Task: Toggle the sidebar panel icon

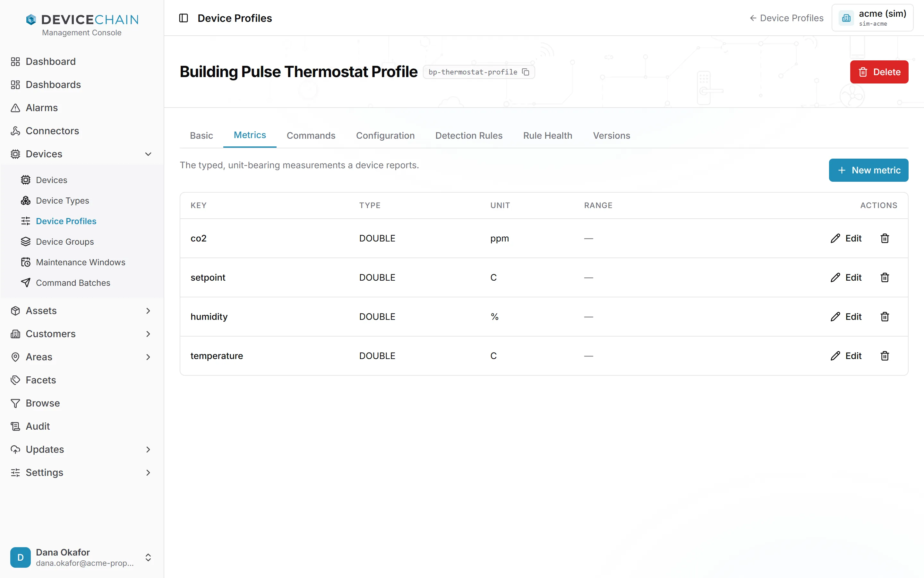Action: [183, 18]
